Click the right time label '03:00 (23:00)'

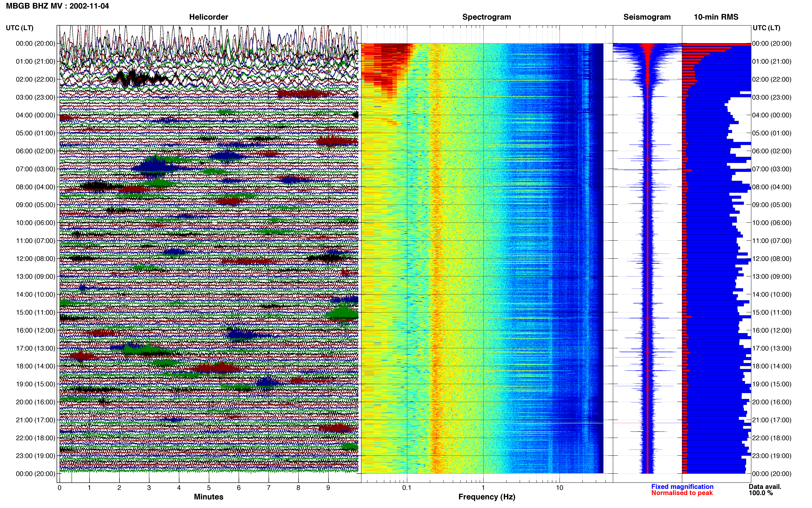[x=772, y=97]
